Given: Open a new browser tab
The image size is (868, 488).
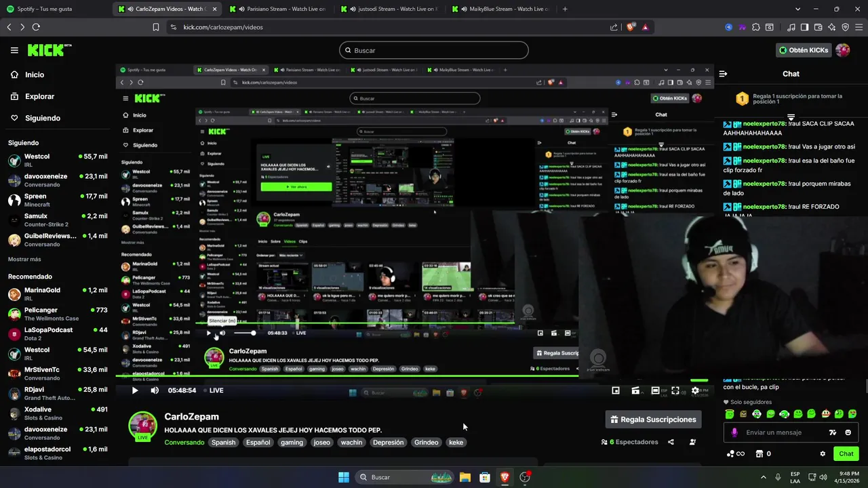Looking at the screenshot, I should (565, 9).
